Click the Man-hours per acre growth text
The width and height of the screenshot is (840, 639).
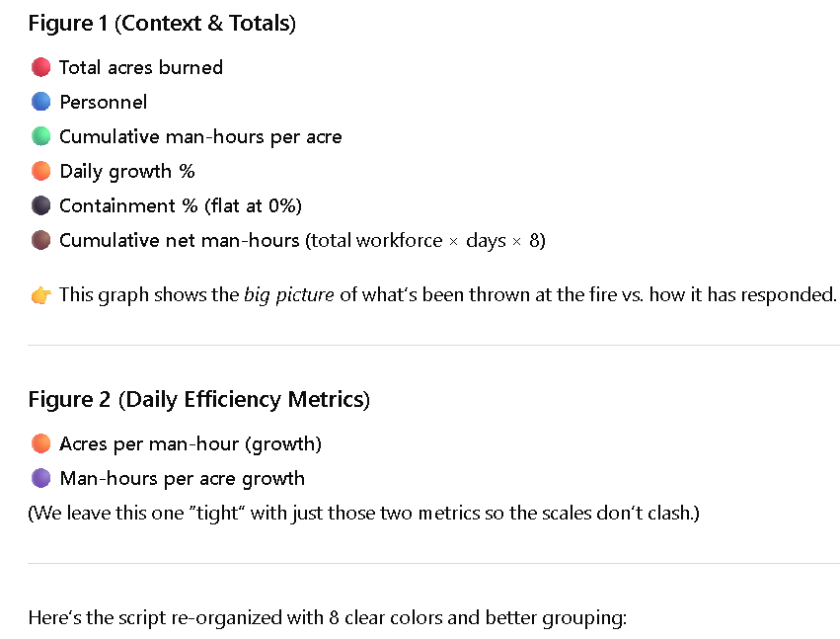coord(183,479)
